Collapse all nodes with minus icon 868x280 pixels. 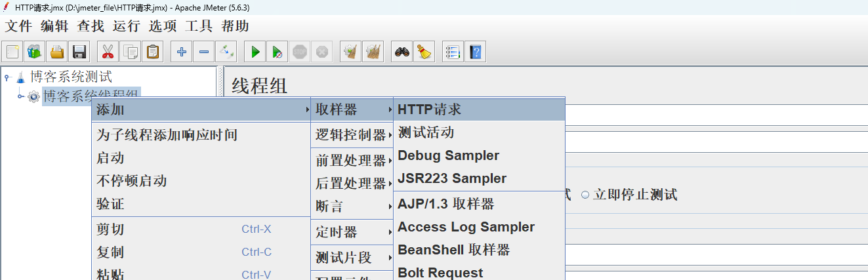pyautogui.click(x=204, y=51)
